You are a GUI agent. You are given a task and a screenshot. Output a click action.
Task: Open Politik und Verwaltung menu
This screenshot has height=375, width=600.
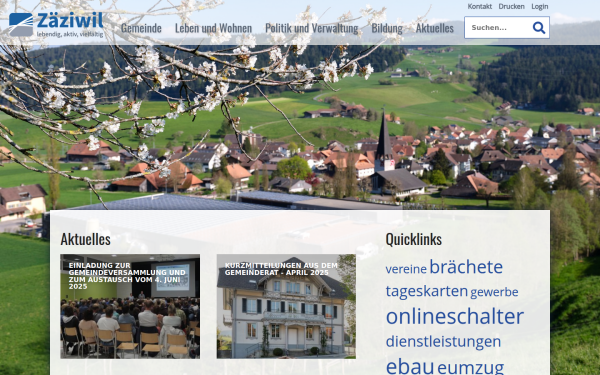point(311,28)
